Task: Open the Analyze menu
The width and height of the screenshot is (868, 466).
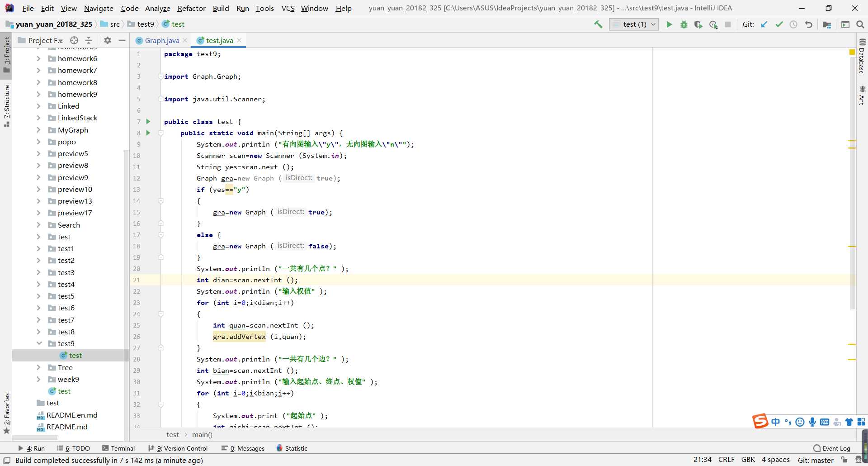Action: pyautogui.click(x=157, y=8)
